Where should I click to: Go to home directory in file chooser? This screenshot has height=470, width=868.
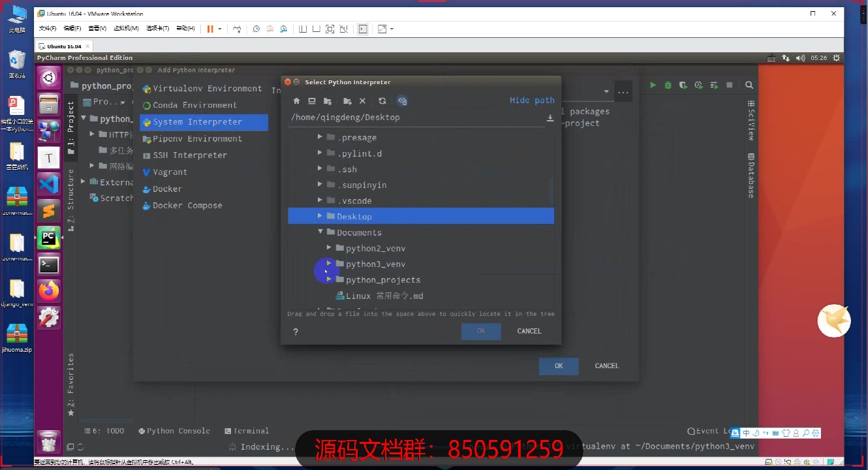(296, 101)
